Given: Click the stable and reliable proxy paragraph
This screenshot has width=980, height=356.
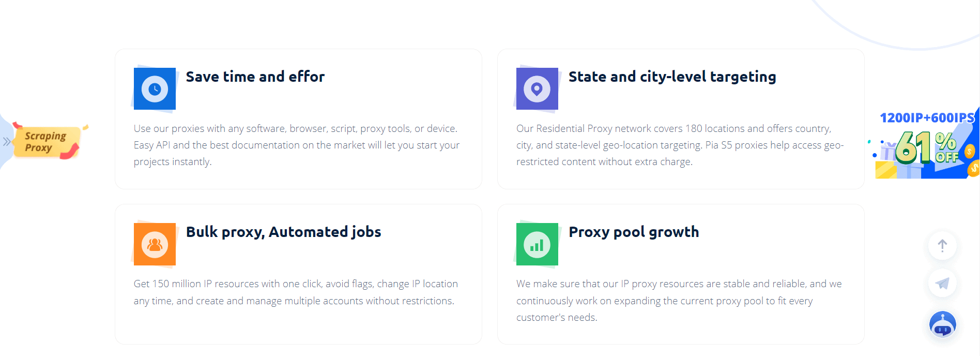Looking at the screenshot, I should coord(678,300).
